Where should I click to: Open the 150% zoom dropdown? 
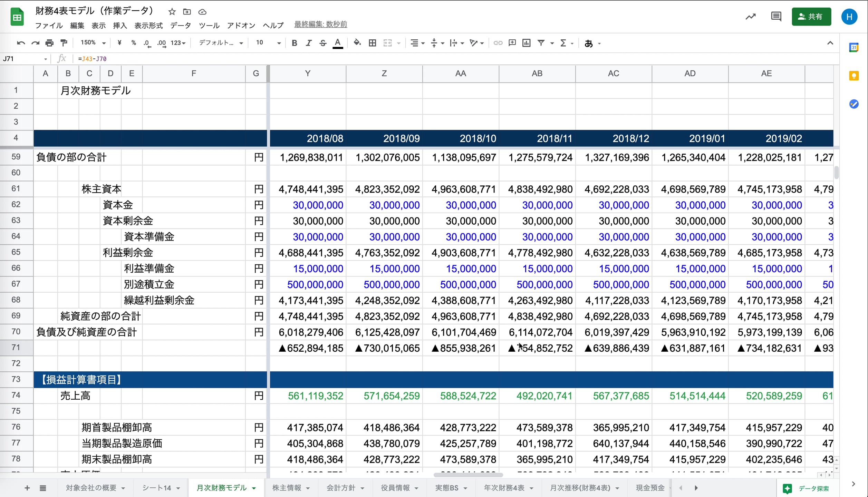tap(93, 43)
